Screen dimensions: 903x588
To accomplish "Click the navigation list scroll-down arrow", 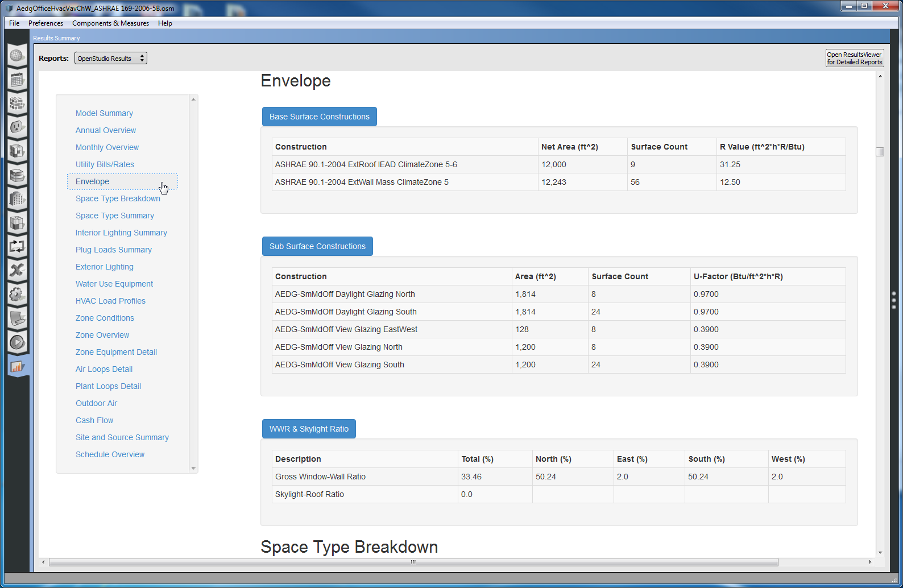I will 193,469.
